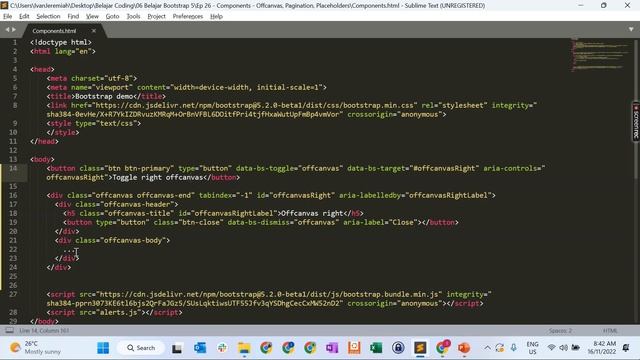Change the HTML syntax selector
The height and width of the screenshot is (360, 640).
[610, 331]
